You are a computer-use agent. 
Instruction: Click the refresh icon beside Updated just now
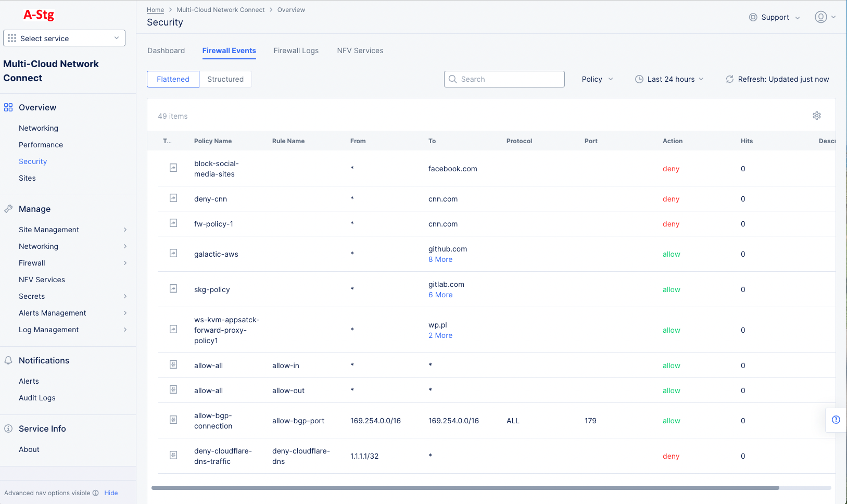click(729, 79)
